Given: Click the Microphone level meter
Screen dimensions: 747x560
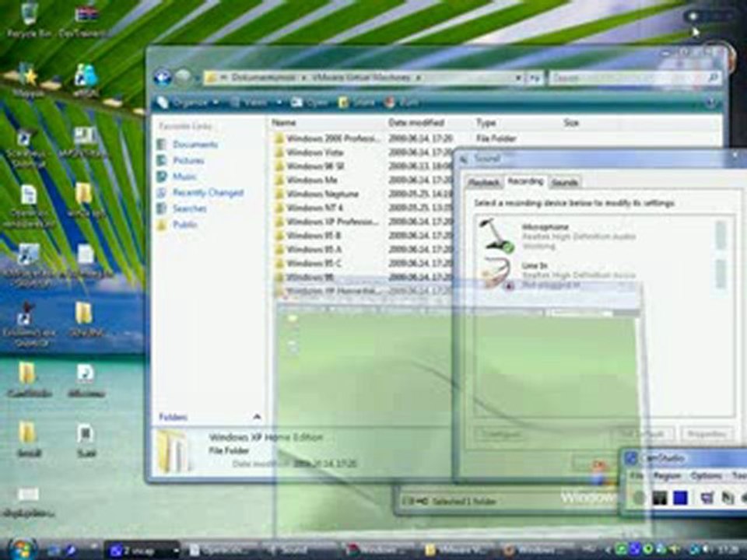Looking at the screenshot, I should (x=721, y=235).
